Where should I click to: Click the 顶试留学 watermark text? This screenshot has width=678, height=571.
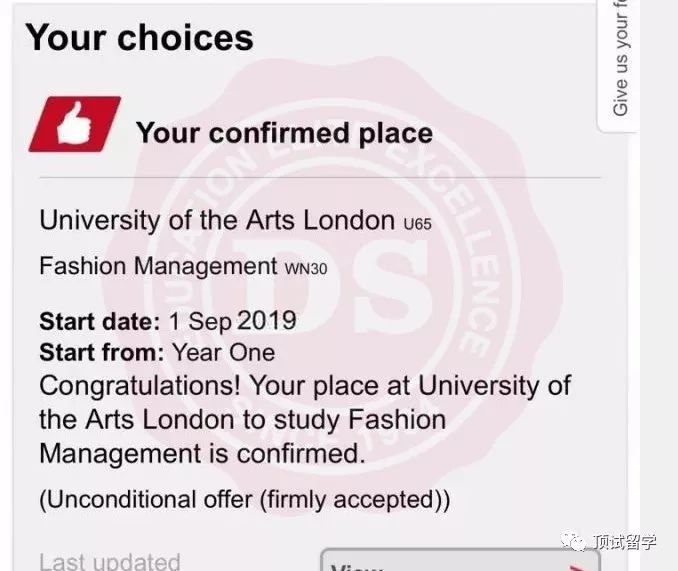628,541
